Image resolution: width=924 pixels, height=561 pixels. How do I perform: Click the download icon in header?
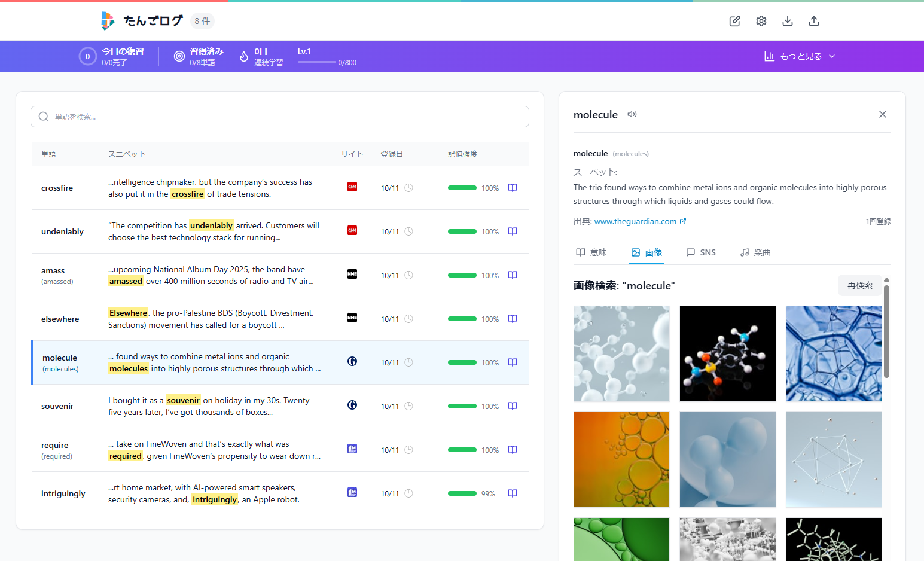click(787, 21)
